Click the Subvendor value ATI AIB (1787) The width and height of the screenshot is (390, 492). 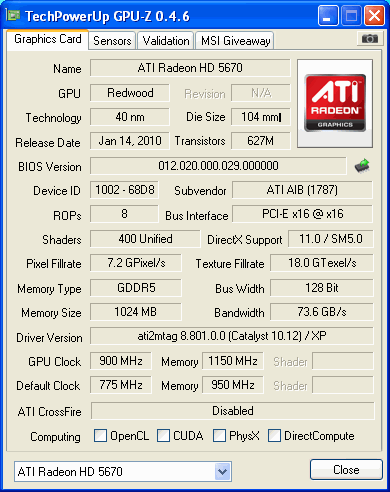point(302,190)
